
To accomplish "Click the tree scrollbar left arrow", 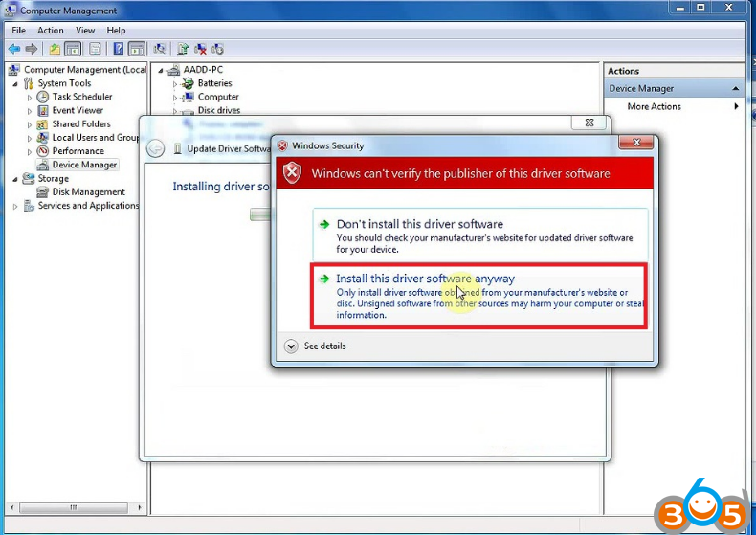I will coord(12,507).
